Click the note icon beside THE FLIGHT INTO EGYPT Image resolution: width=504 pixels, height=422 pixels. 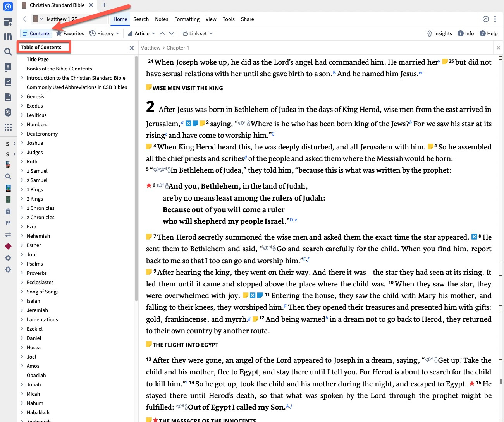pos(149,344)
